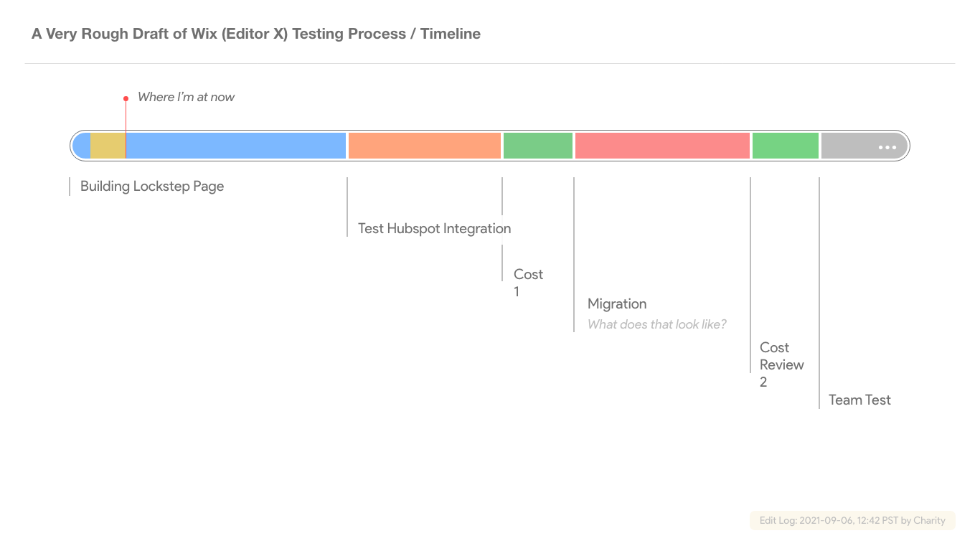Select the slide title about Wix Testing Process

click(256, 34)
